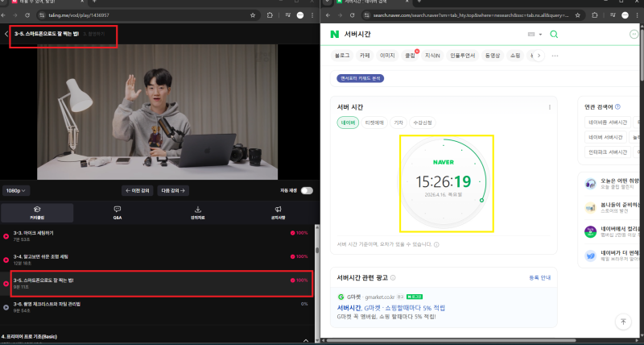
Task: Click the related searches help icon
Action: 617,107
